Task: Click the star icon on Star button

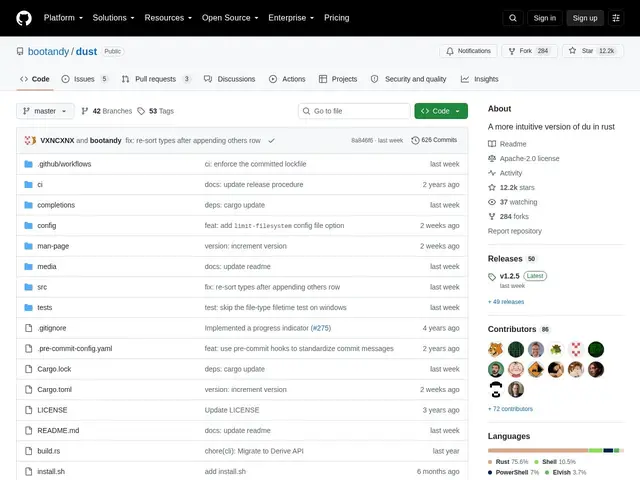Action: pos(572,51)
